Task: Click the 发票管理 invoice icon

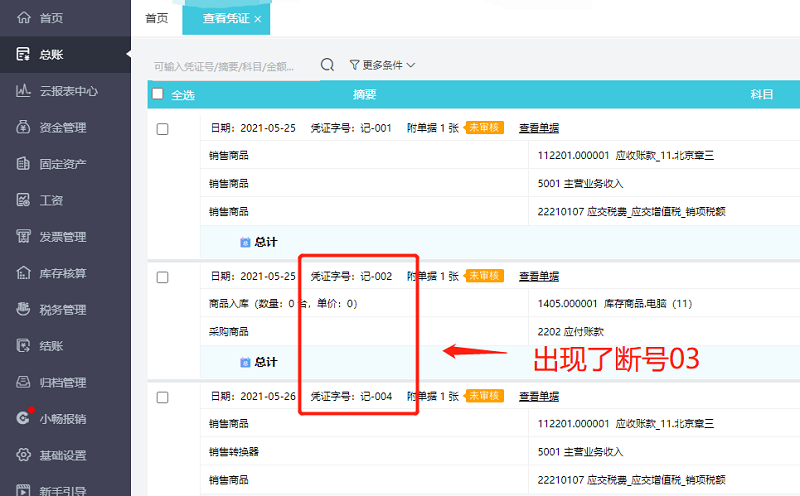Action: coord(23,236)
